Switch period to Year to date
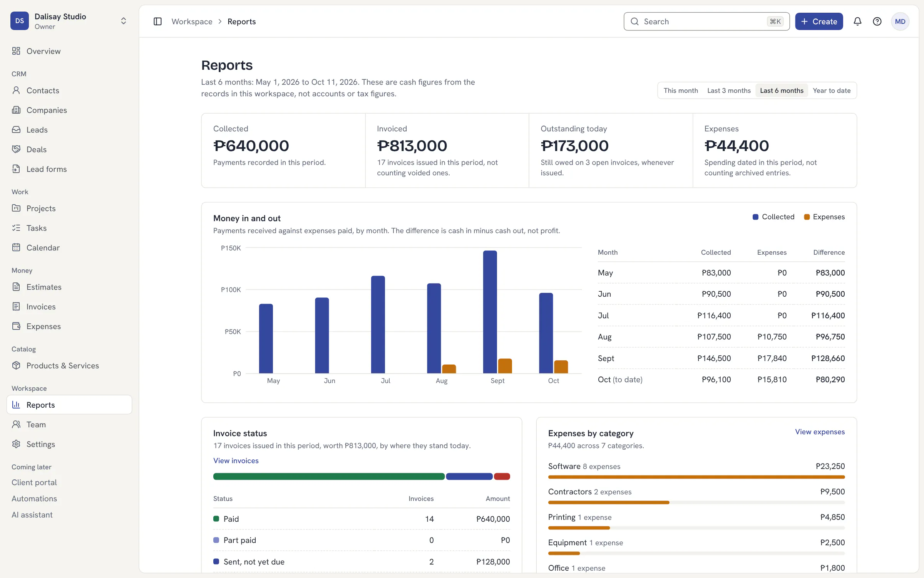924x578 pixels. coord(832,91)
